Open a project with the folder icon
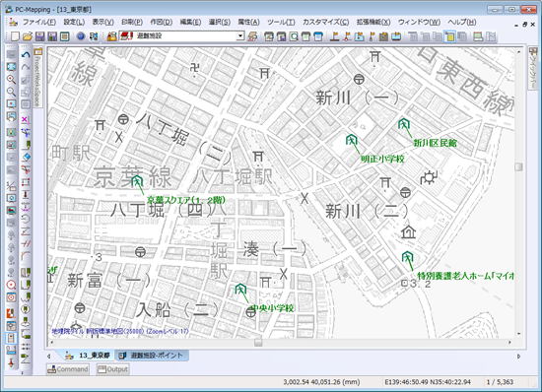Image resolution: width=542 pixels, height=392 pixels. pos(28,36)
